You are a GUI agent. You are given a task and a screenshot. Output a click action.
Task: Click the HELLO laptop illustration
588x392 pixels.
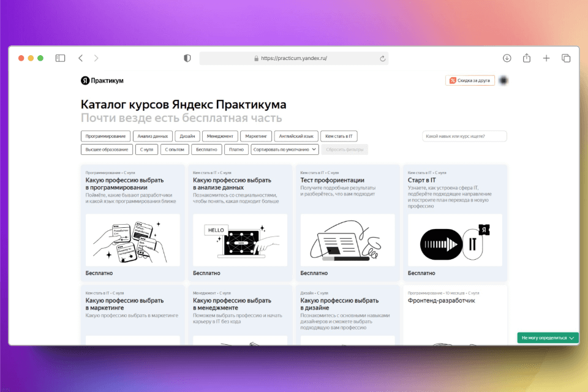[240, 240]
